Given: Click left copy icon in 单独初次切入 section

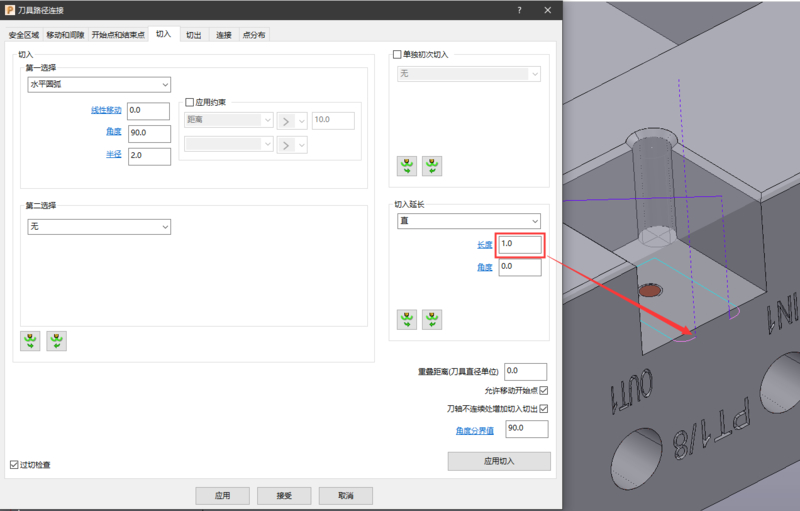Looking at the screenshot, I should pyautogui.click(x=407, y=165).
